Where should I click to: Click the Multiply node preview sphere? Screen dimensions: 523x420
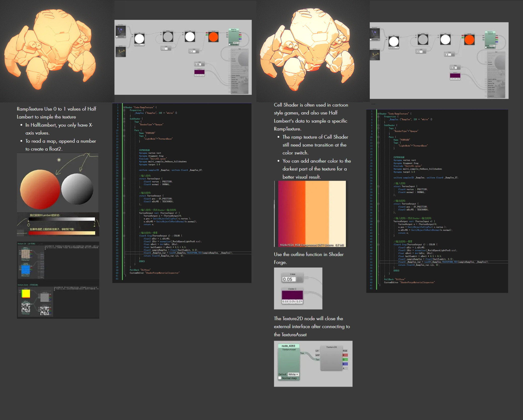tap(168, 37)
